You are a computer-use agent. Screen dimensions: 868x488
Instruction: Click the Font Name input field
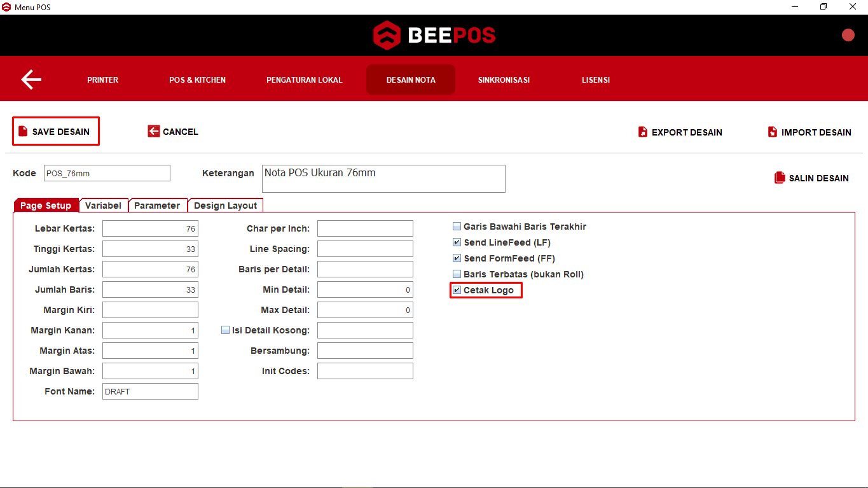coord(150,391)
